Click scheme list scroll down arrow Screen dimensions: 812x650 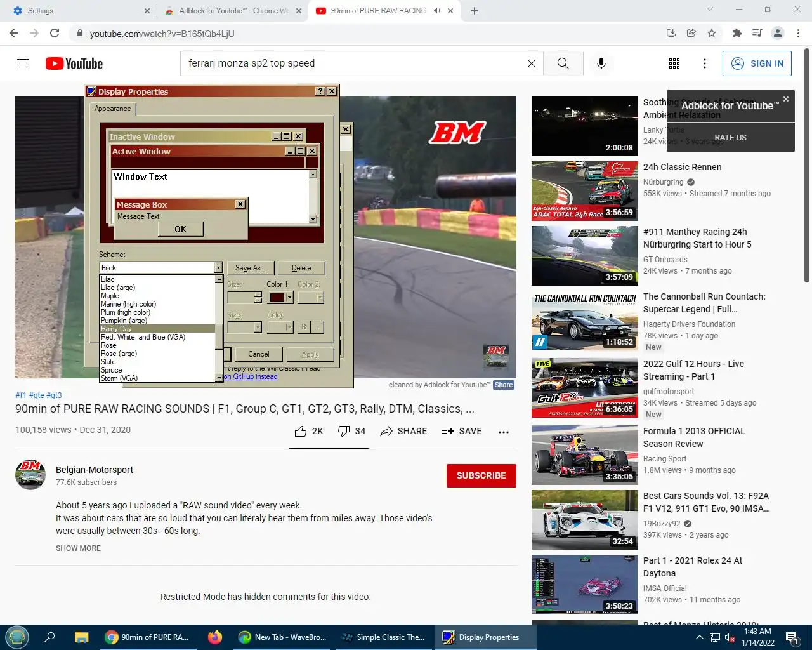(219, 378)
